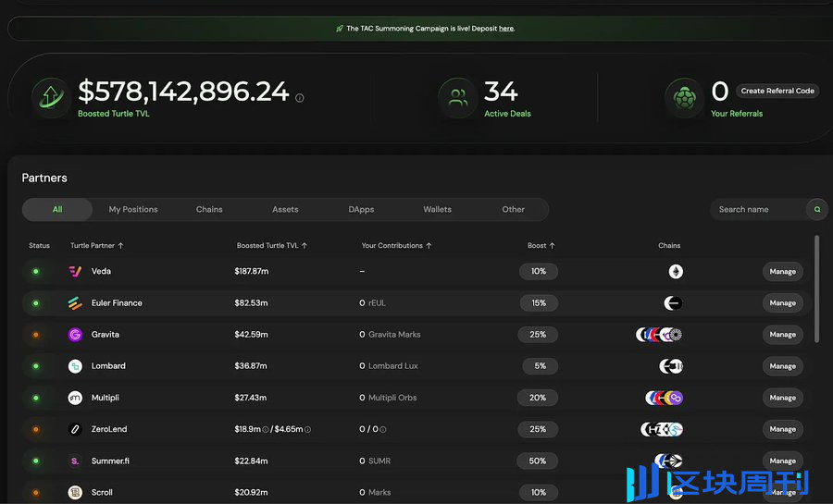Sort by Turtle Partner column arrow
The width and height of the screenshot is (833, 504).
[x=120, y=246]
